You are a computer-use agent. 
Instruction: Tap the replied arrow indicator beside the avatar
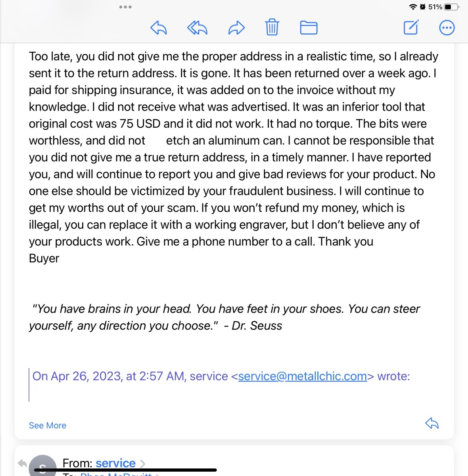pyautogui.click(x=22, y=463)
